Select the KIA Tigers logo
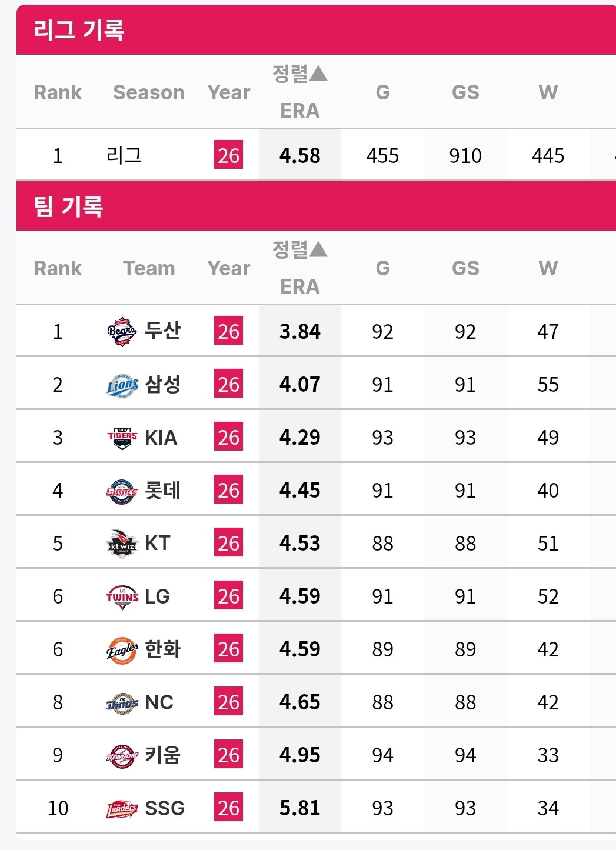 tap(122, 438)
